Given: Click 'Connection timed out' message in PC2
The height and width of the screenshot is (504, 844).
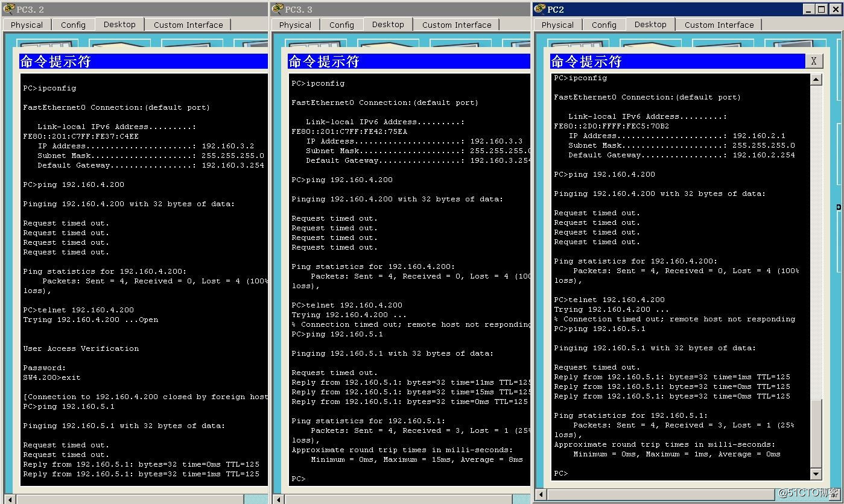Looking at the screenshot, I should click(x=674, y=319).
